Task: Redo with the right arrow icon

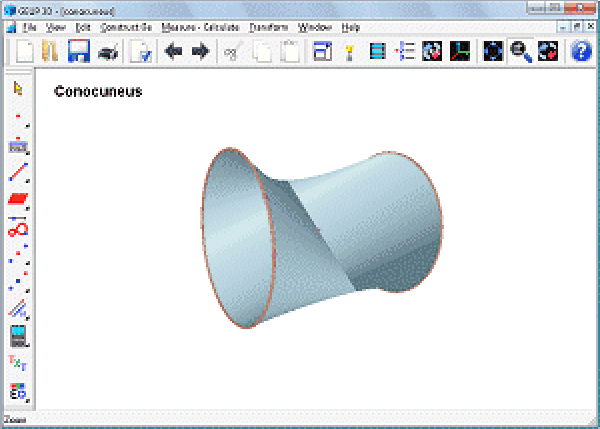Action: pos(199,52)
